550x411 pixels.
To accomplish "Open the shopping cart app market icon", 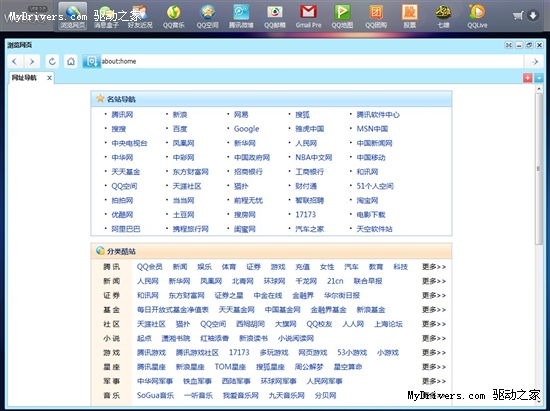I will (518, 15).
